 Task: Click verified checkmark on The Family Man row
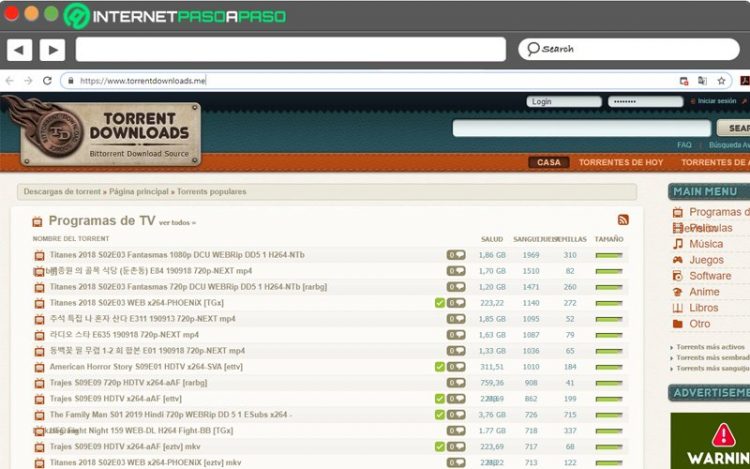440,414
